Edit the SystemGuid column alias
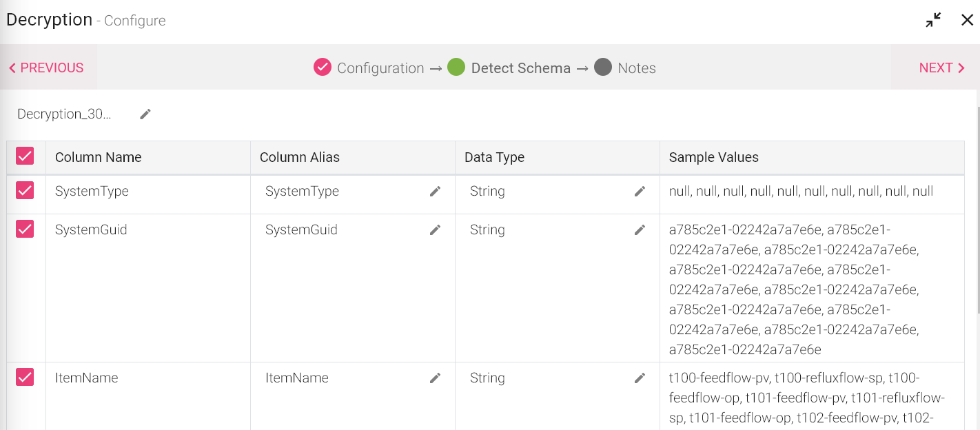The height and width of the screenshot is (430, 980). pyautogui.click(x=435, y=230)
